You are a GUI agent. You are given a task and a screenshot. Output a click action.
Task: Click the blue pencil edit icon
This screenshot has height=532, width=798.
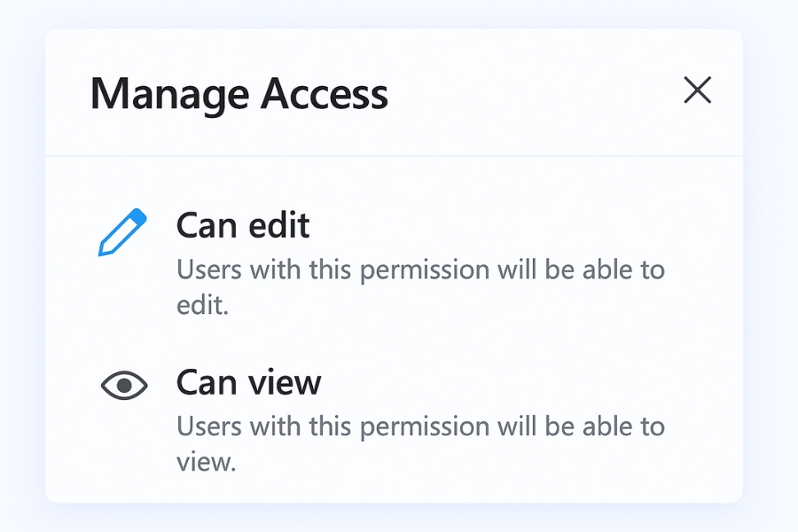click(121, 233)
